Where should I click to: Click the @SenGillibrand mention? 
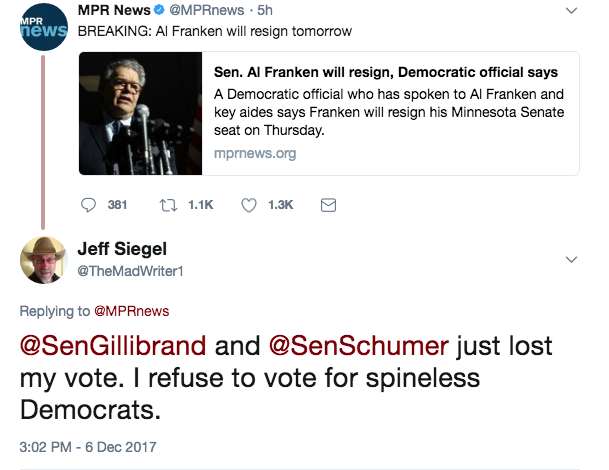pos(113,346)
